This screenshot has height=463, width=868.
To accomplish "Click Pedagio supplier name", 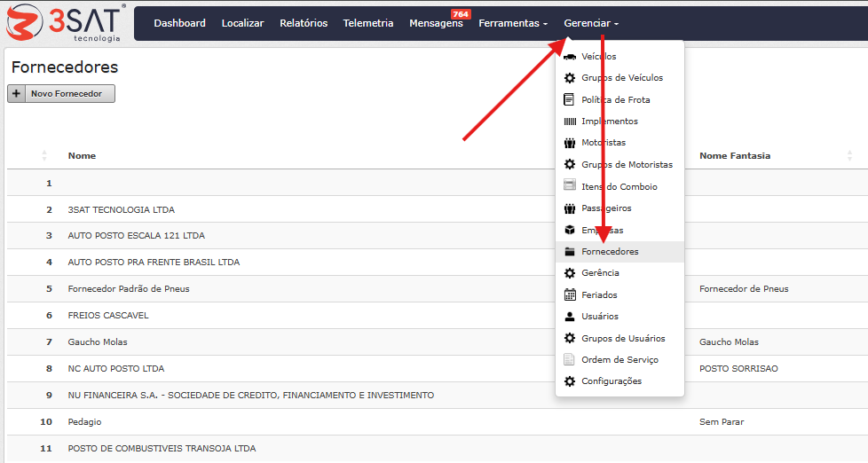I will [84, 422].
